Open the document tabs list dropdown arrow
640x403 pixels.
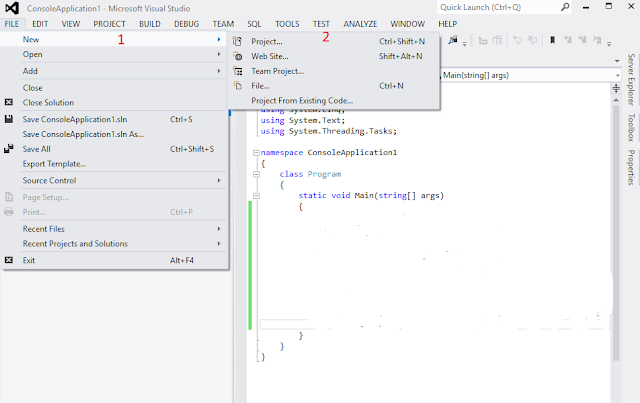coord(617,61)
